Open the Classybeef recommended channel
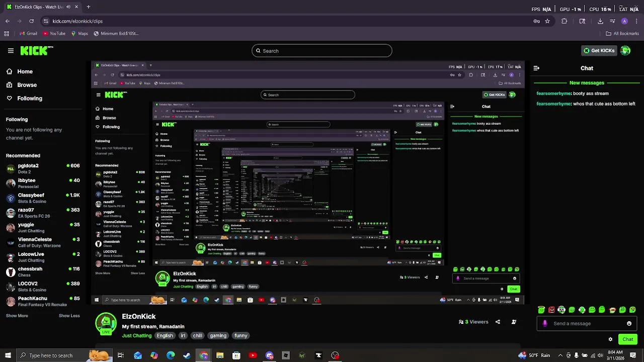The height and width of the screenshot is (362, 644). 43,198
